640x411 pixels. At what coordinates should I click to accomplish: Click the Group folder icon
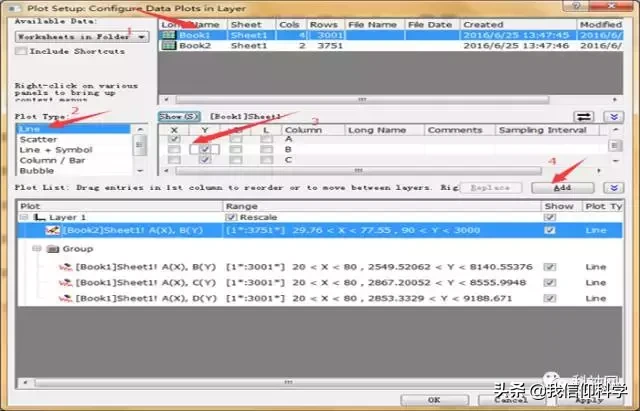coord(53,249)
